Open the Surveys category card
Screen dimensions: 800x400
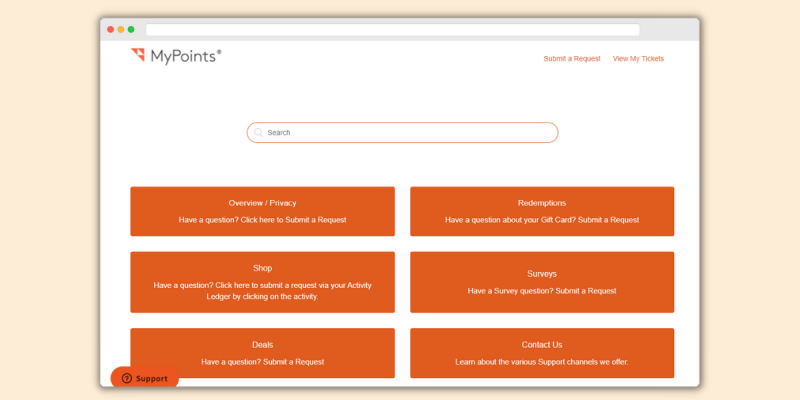542,282
